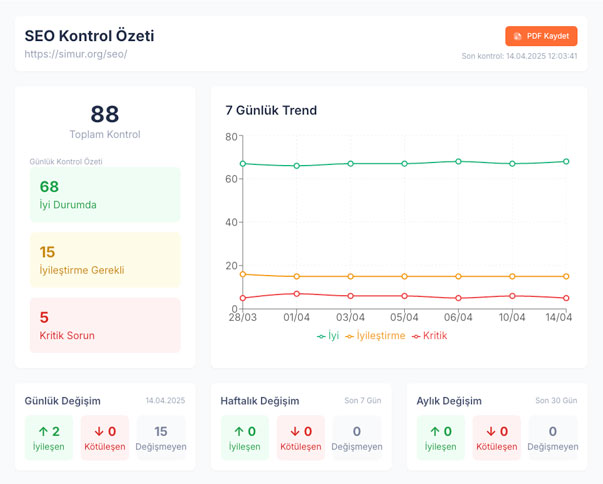Open the https://simur.org/seo/ URL link
This screenshot has height=484, width=603.
coord(76,54)
